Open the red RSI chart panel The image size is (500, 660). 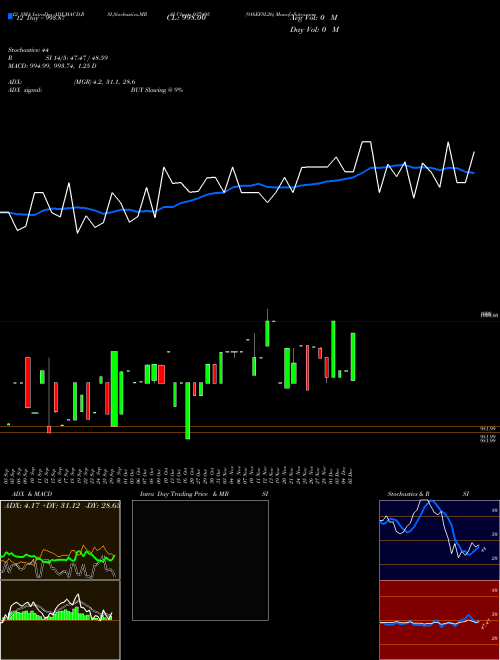tap(439, 620)
